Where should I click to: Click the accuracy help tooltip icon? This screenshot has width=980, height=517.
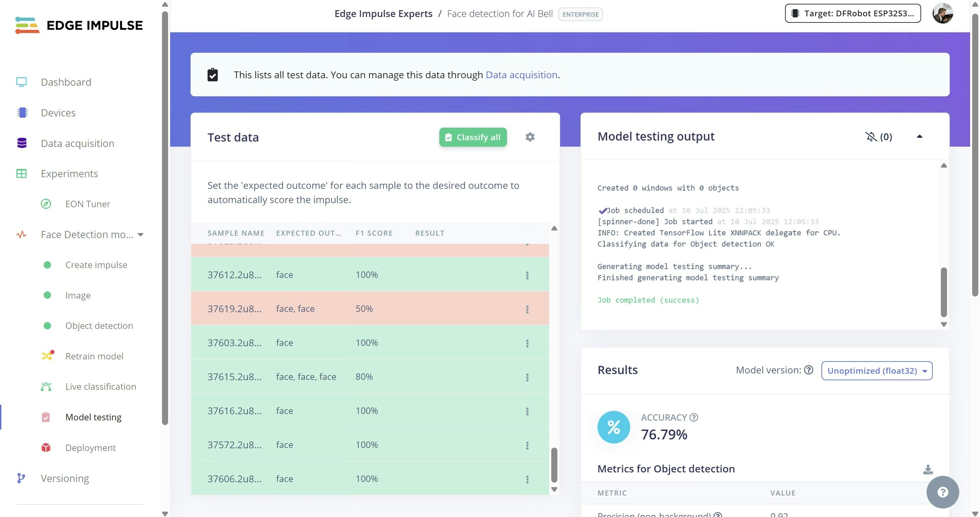(694, 417)
